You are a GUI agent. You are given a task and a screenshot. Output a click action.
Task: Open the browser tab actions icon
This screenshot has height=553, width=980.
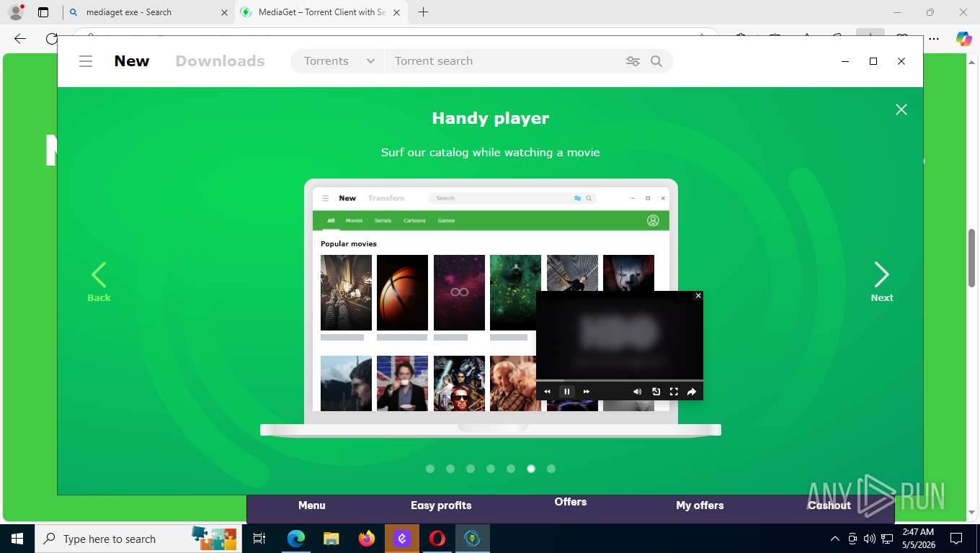pos(43,12)
